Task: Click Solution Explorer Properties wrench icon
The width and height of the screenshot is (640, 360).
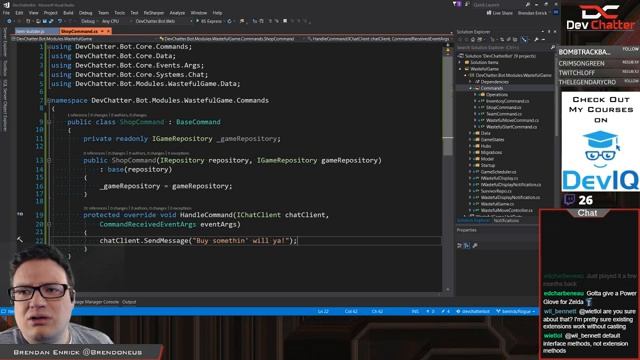Action: pyautogui.click(x=536, y=40)
